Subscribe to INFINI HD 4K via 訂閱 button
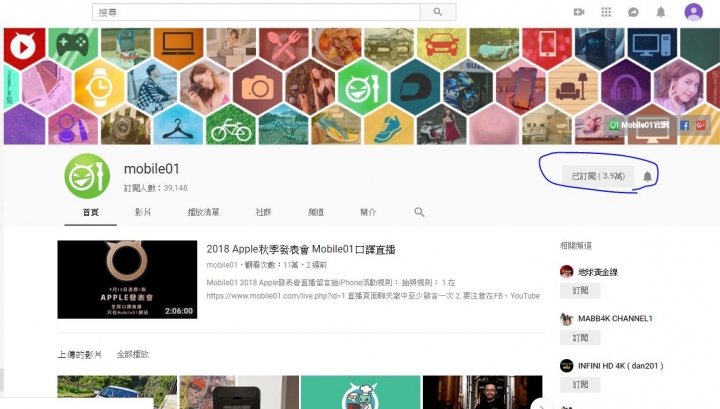Screen dimensions: 720x409 pos(580,385)
